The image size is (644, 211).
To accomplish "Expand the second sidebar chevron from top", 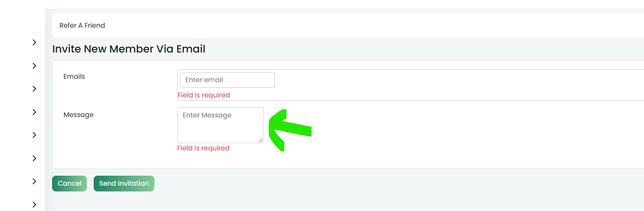I will 34,66.
